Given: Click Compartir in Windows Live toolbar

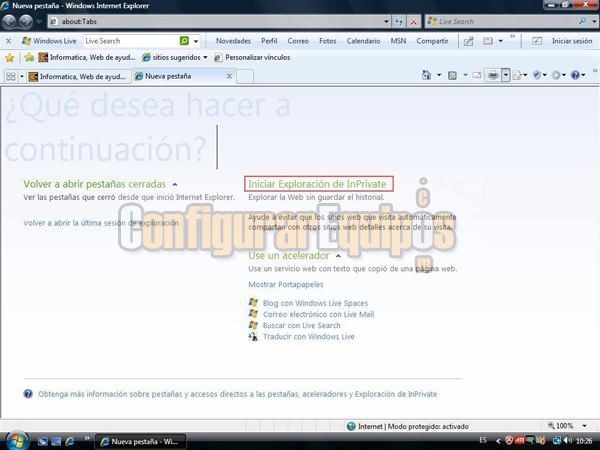Looking at the screenshot, I should click(432, 41).
